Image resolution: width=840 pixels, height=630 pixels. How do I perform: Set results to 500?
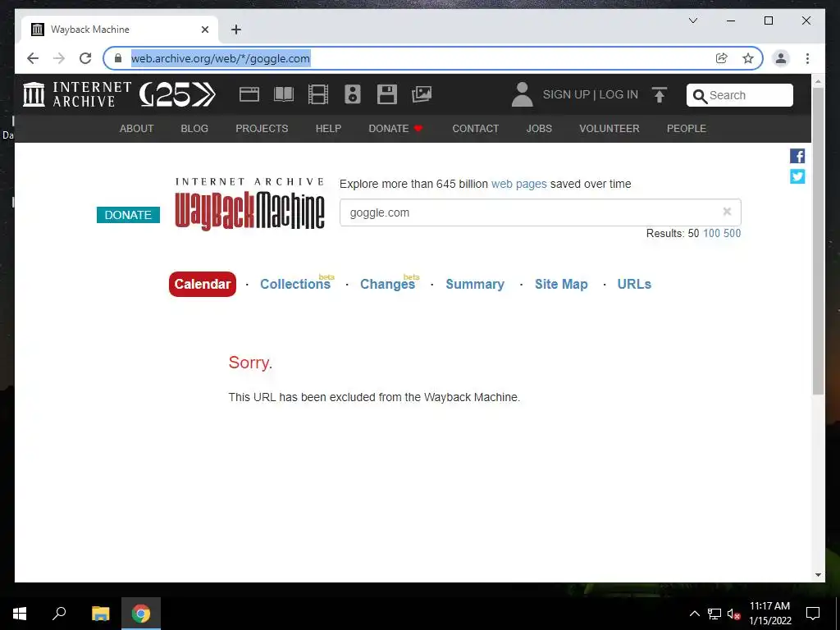point(732,233)
